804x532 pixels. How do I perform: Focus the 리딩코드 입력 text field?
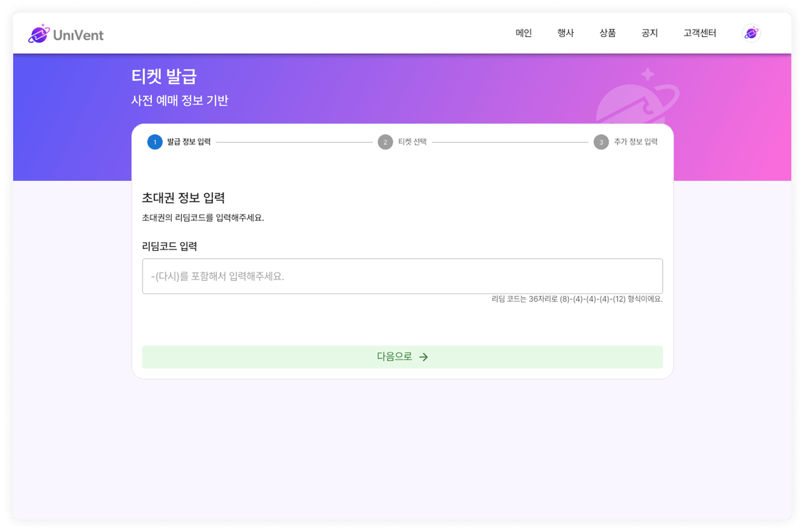pyautogui.click(x=402, y=276)
